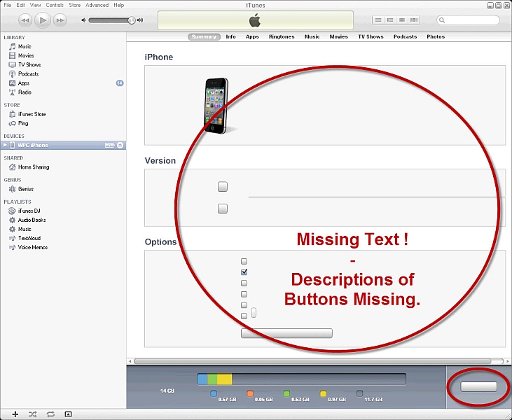Open the Help menu
This screenshot has width=512, height=420.
click(119, 5)
